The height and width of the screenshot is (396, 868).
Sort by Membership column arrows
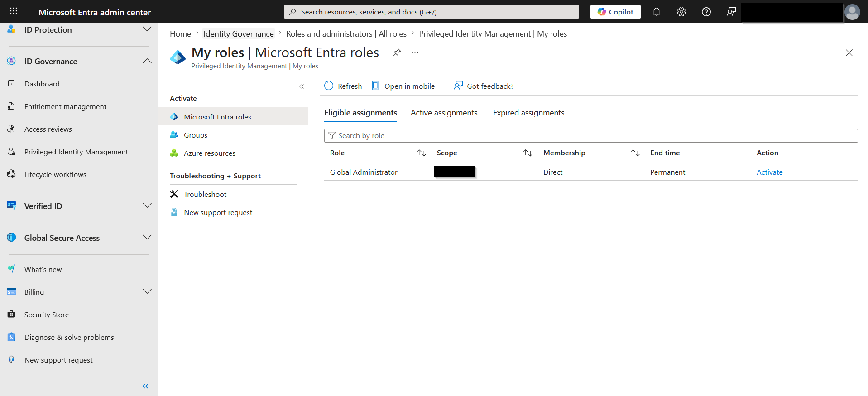[635, 153]
